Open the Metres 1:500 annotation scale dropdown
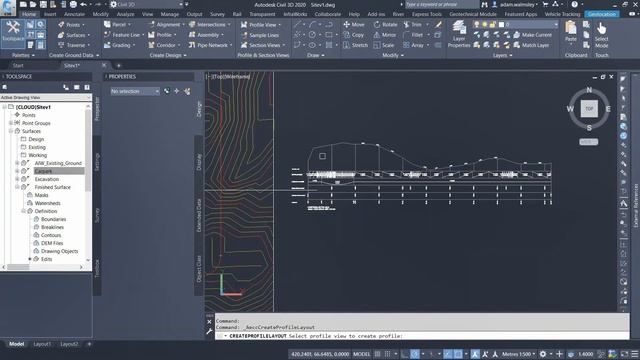640x360 pixels. (x=518, y=354)
